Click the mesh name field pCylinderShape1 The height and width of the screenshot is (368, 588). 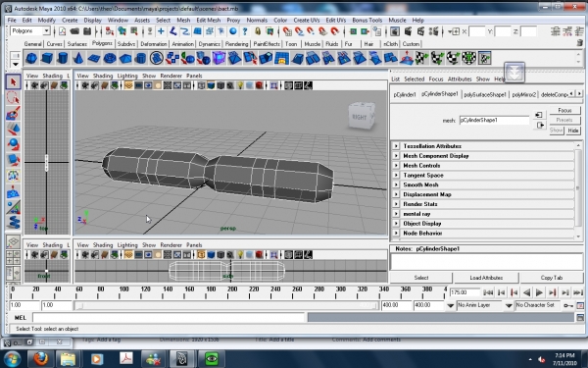[x=494, y=120]
